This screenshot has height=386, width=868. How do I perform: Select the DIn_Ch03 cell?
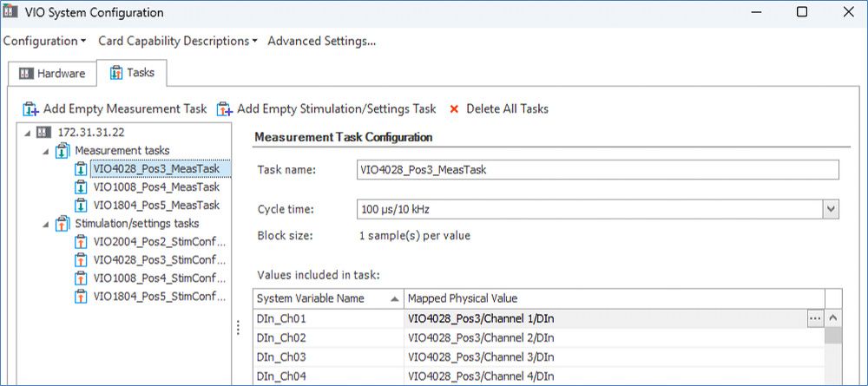[x=329, y=357]
